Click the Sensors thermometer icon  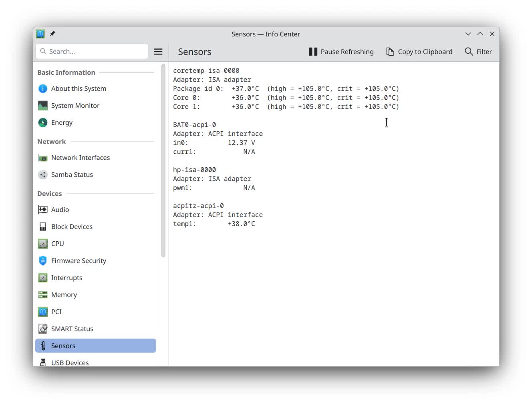pos(43,346)
